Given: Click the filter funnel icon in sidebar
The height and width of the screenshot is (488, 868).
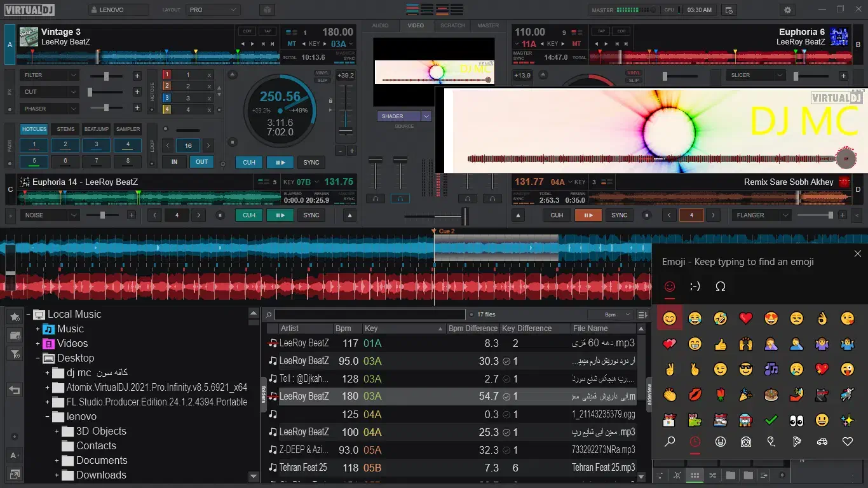Looking at the screenshot, I should 15,355.
